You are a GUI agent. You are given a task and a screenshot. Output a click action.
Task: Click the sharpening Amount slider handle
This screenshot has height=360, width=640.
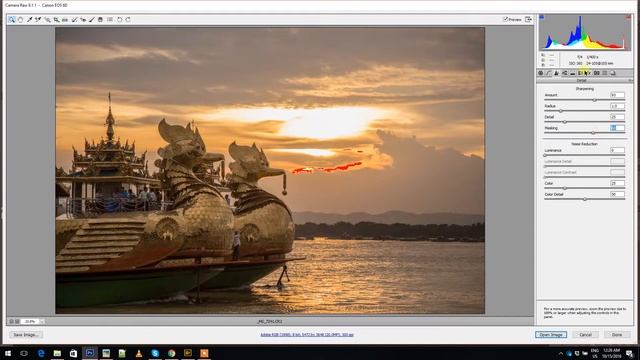[594, 100]
